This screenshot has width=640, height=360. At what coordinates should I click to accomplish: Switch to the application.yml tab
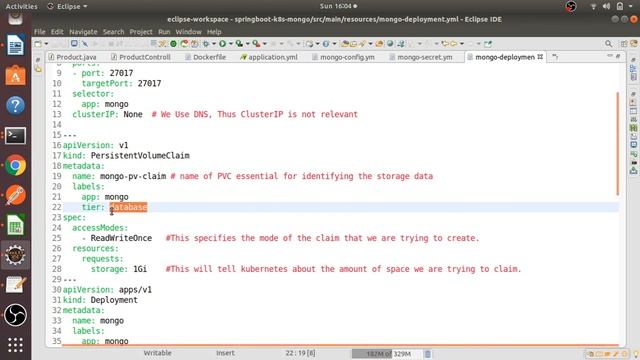[x=273, y=57]
